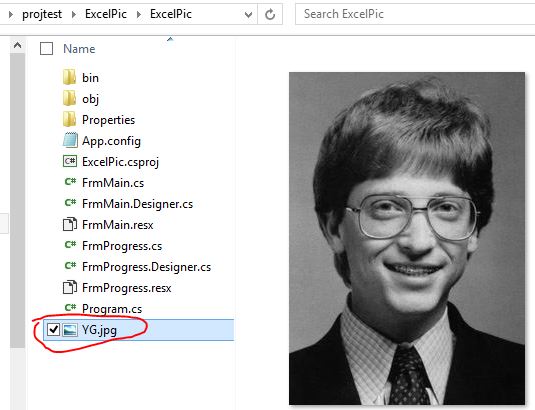Sort files by the Name column header
535x410 pixels.
[79, 49]
